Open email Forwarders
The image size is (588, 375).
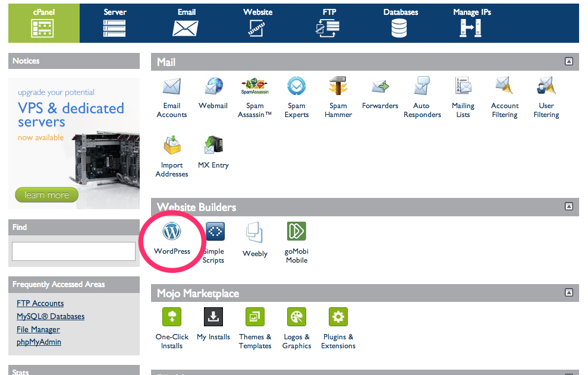pyautogui.click(x=380, y=93)
